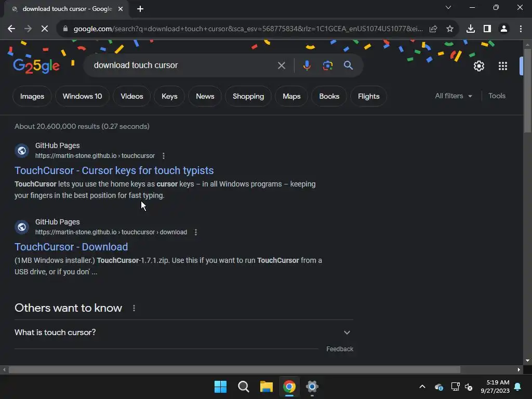Viewport: 532px width, 399px height.
Task: Search by image with Google Lens
Action: coord(327,65)
